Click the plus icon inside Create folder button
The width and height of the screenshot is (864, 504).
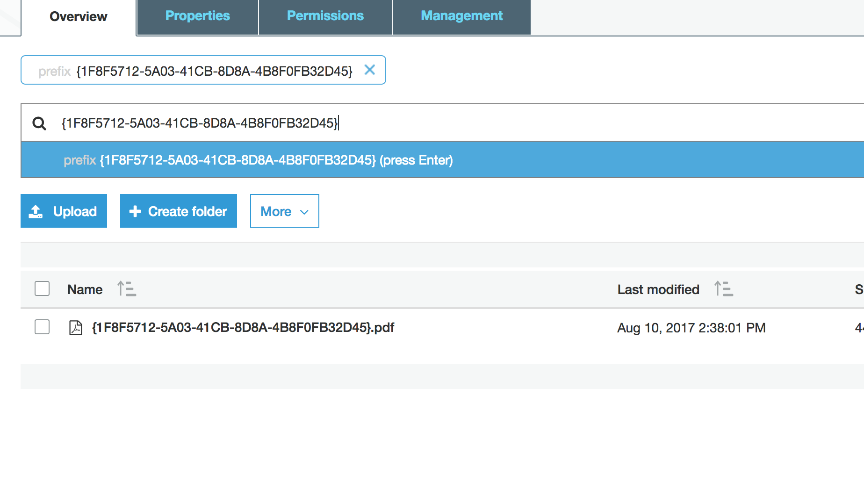[x=135, y=211]
